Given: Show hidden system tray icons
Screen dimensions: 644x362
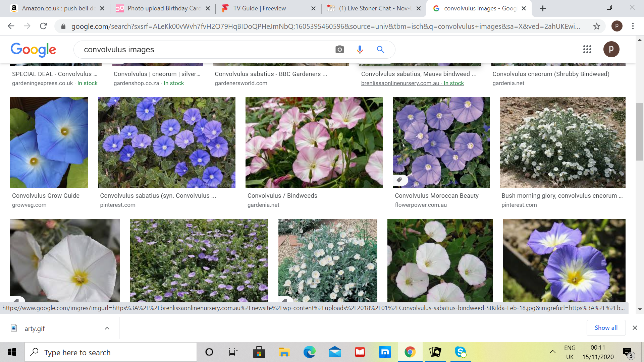Looking at the screenshot, I should coord(552,352).
